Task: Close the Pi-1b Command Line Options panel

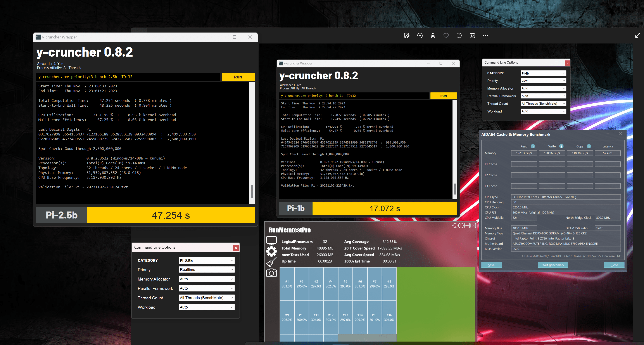Action: (x=568, y=63)
